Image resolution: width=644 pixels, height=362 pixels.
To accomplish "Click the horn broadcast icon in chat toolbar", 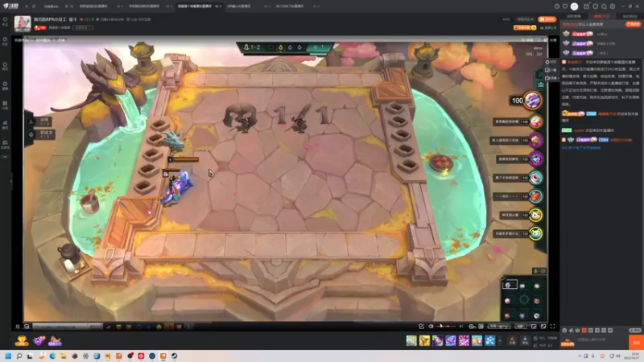I will (572, 330).
